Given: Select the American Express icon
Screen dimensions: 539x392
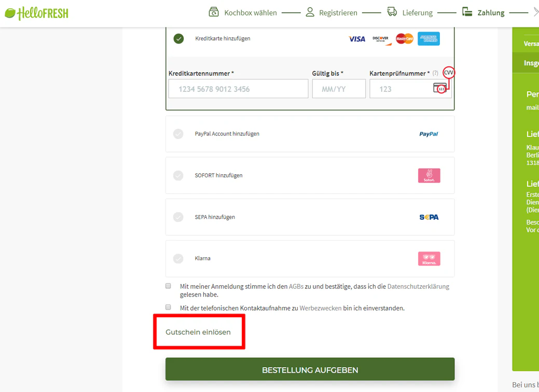Looking at the screenshot, I should [x=428, y=38].
